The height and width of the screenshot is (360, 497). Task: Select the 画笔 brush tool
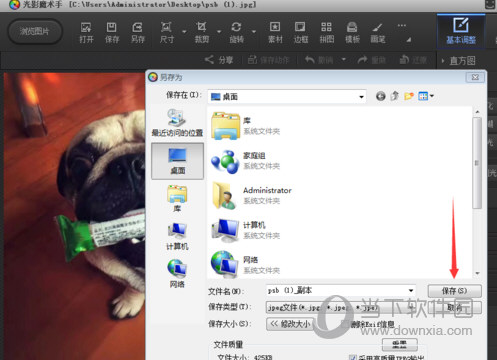point(378,32)
